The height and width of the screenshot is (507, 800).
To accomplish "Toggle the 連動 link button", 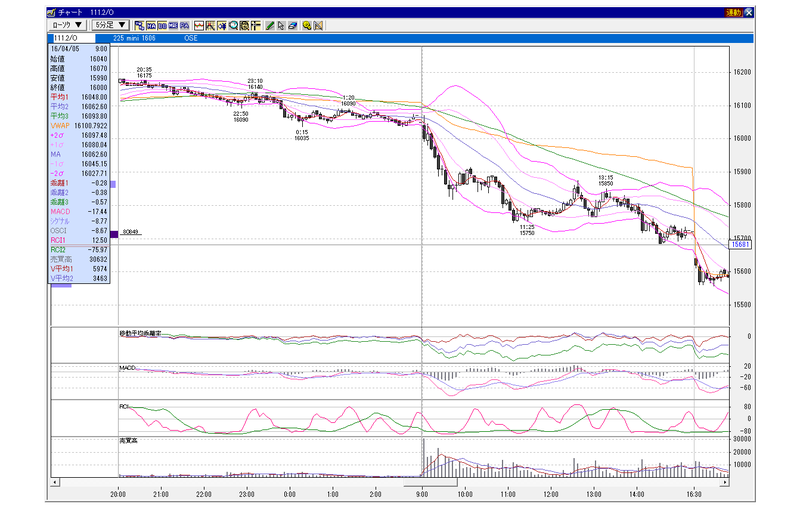I will (733, 12).
